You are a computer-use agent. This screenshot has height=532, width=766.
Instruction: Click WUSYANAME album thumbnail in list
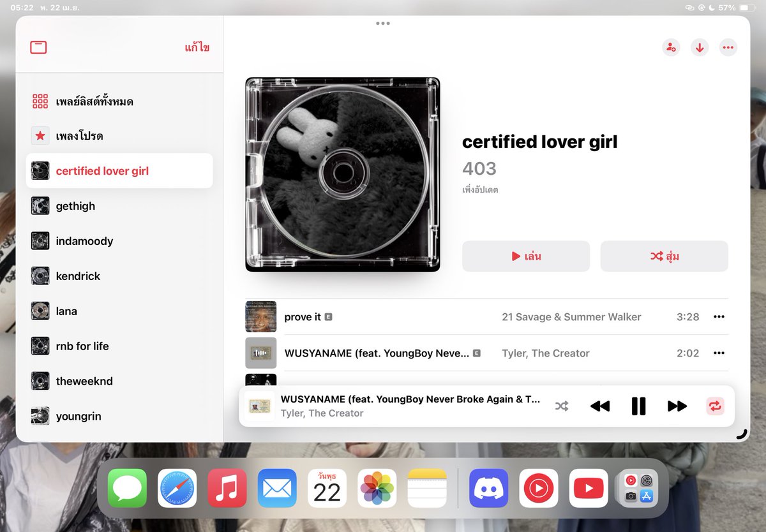pyautogui.click(x=261, y=353)
